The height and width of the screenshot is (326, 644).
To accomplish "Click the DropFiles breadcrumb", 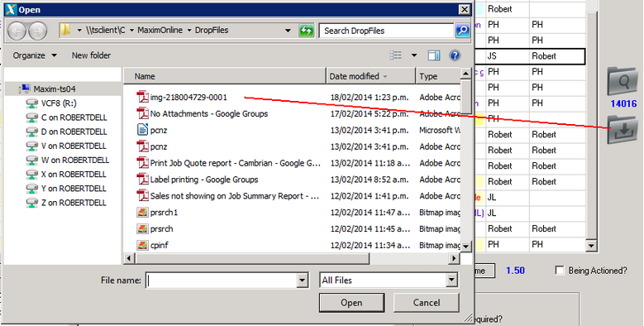I will coord(212,31).
